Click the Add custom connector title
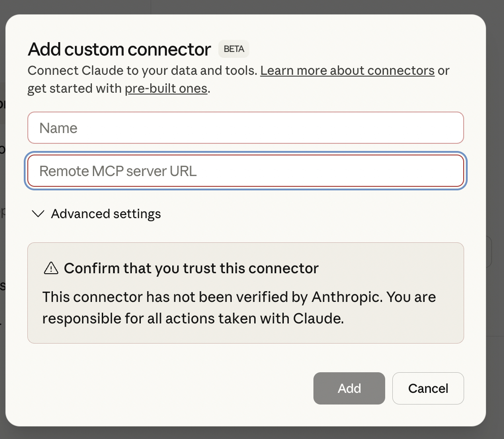Viewport: 504px width, 439px height. pyautogui.click(x=119, y=49)
